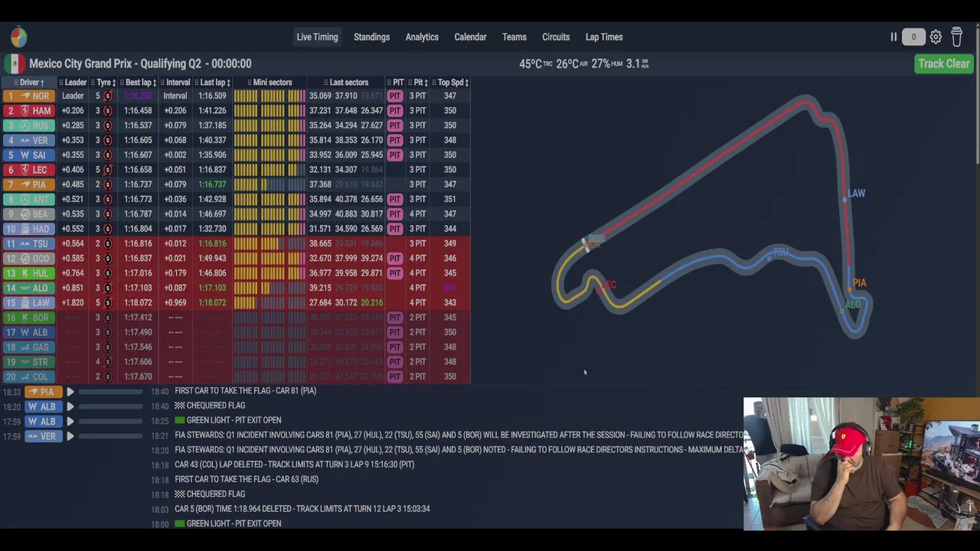This screenshot has width=980, height=551.
Task: Sort by the Tyre column header
Action: point(103,82)
